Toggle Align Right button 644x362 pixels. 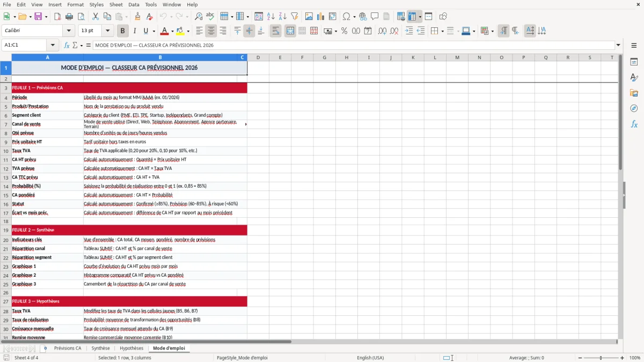point(223,31)
